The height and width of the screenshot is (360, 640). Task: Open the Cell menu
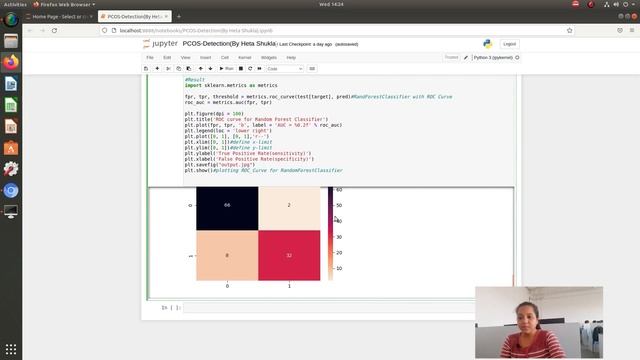pos(225,58)
